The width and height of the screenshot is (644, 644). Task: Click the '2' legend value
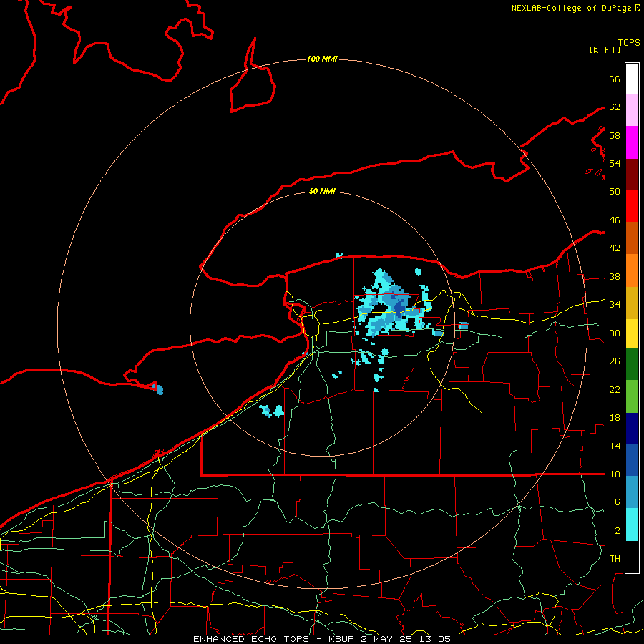[x=617, y=531]
